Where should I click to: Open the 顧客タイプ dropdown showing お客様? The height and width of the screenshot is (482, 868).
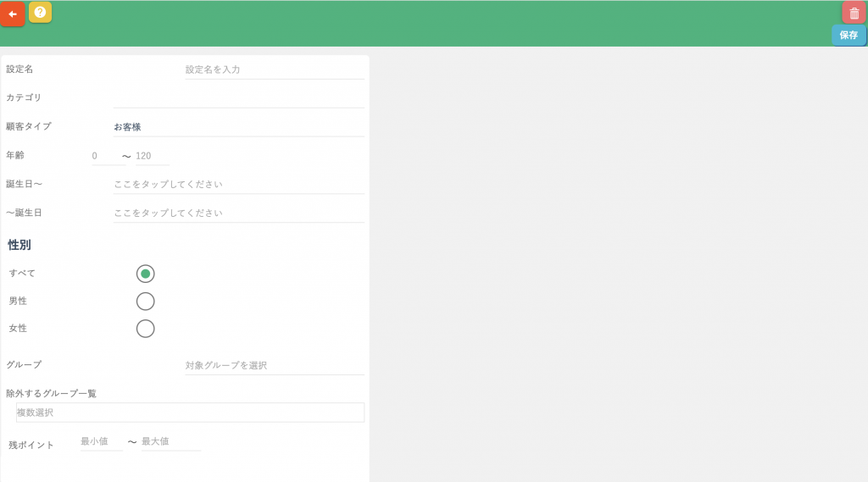click(238, 127)
